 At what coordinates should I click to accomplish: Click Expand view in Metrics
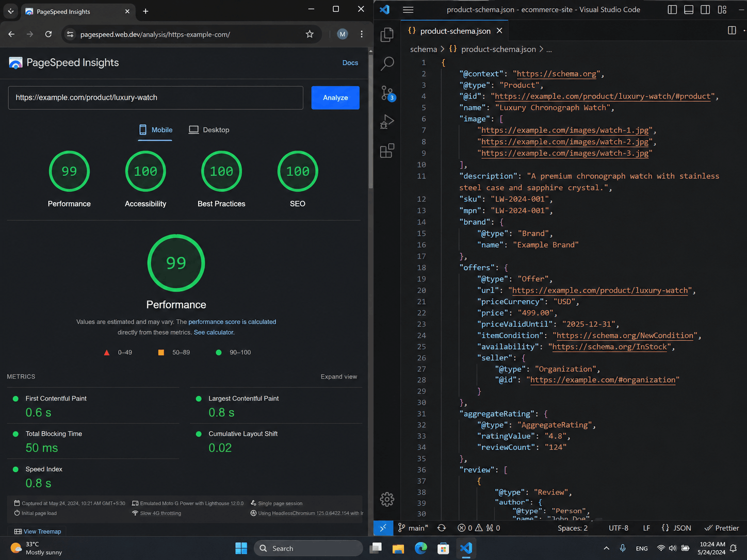coord(339,376)
